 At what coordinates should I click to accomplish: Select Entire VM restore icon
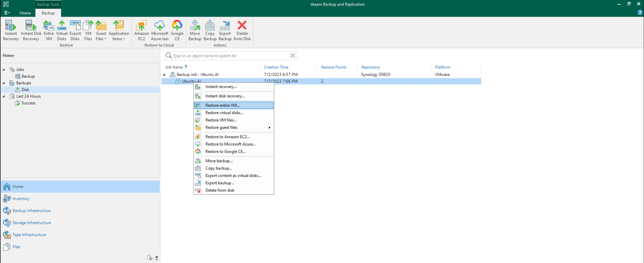click(48, 30)
